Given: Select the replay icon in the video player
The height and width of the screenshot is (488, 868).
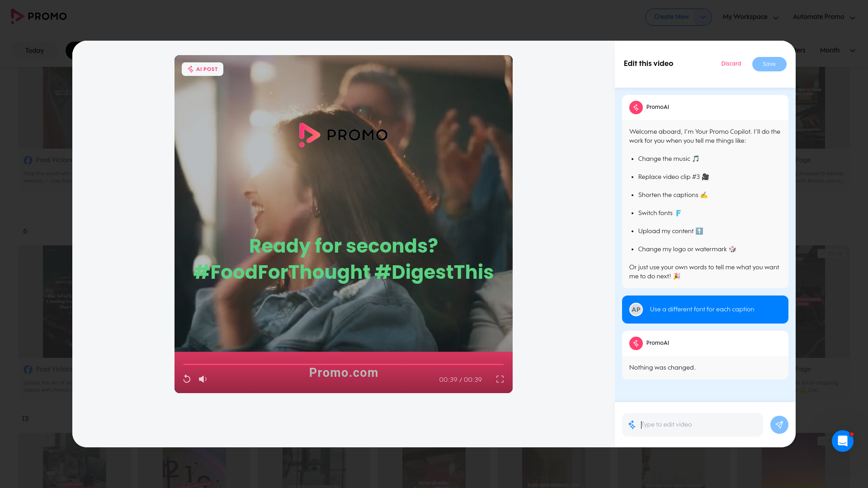Looking at the screenshot, I should tap(187, 379).
